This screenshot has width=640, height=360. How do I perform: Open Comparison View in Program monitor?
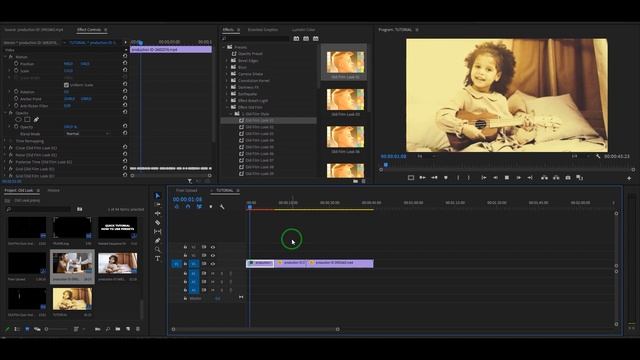click(580, 178)
